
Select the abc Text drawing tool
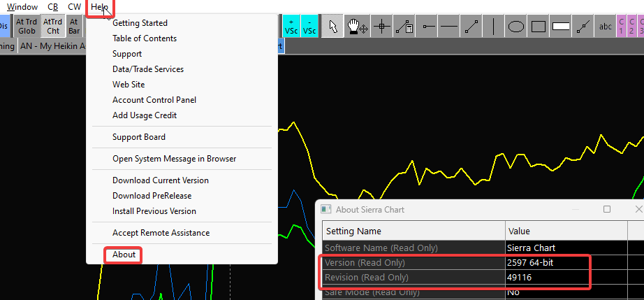[606, 27]
